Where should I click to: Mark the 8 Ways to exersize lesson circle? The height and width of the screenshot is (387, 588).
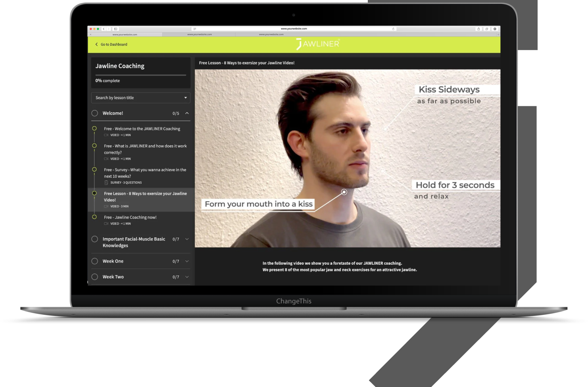(x=94, y=193)
